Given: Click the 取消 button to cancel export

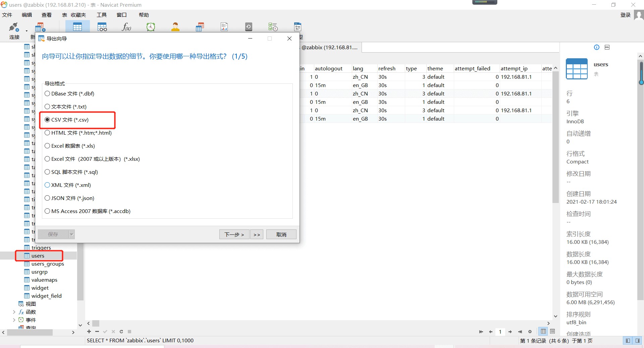Looking at the screenshot, I should [281, 234].
